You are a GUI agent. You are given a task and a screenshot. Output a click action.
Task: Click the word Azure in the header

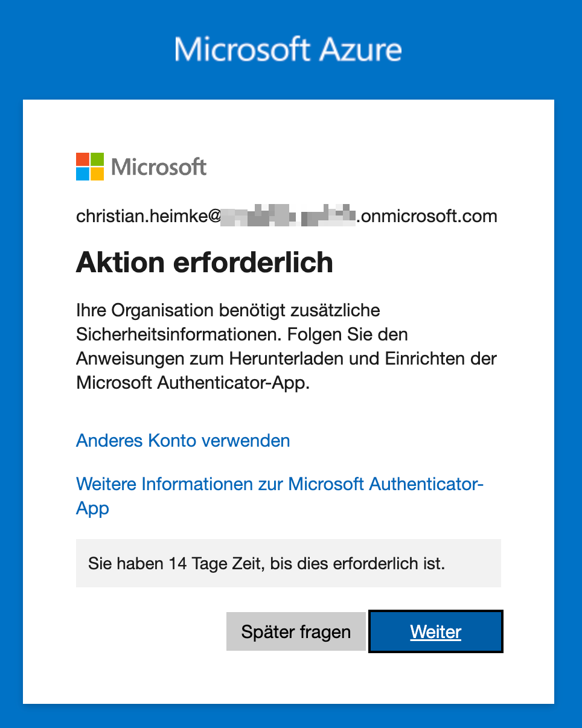[x=360, y=49]
